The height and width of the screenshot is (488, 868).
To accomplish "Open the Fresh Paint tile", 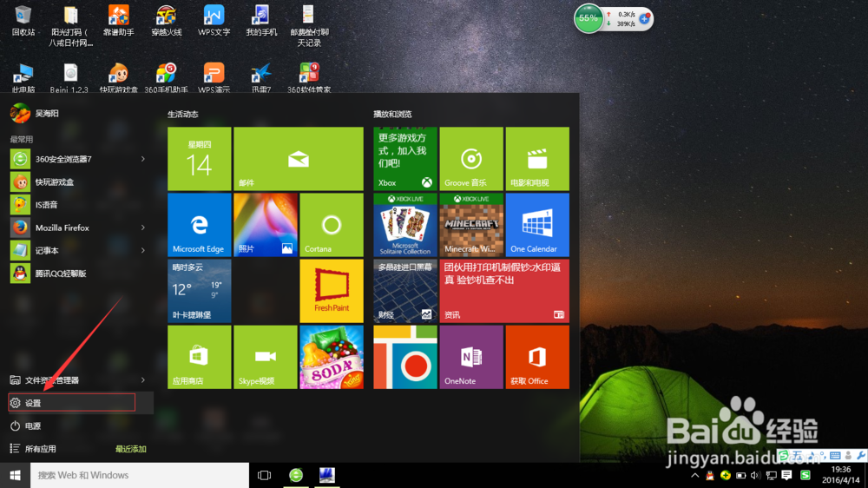I will point(332,290).
